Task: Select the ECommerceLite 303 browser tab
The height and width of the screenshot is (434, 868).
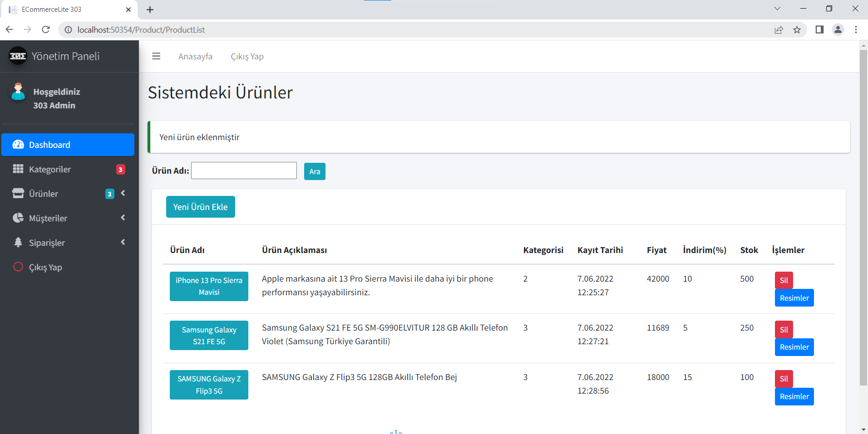Action: [68, 10]
